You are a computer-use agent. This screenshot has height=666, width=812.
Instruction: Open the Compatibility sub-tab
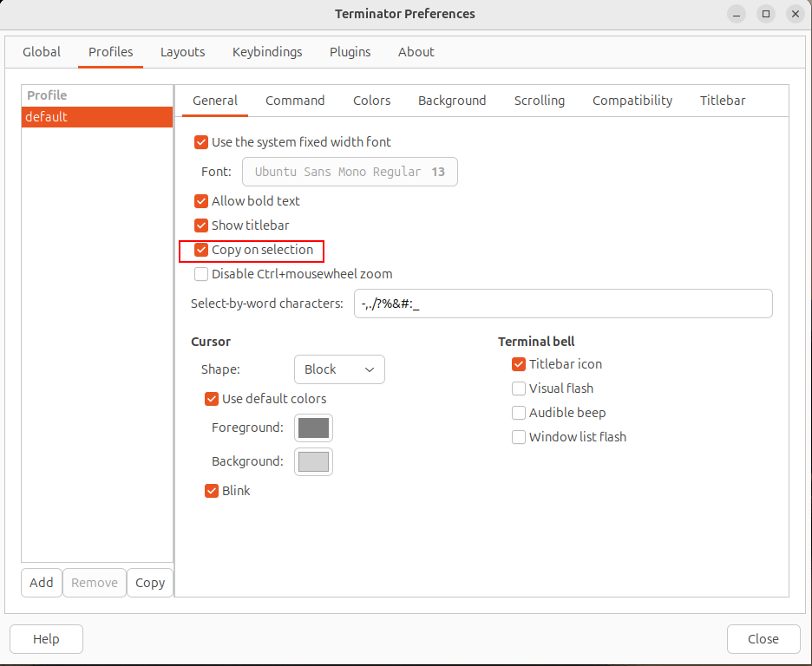tap(632, 101)
